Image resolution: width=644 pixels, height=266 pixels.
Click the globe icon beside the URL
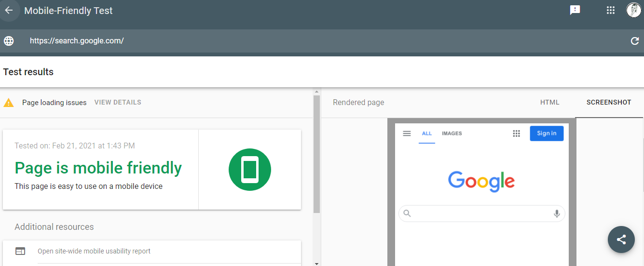(x=9, y=41)
